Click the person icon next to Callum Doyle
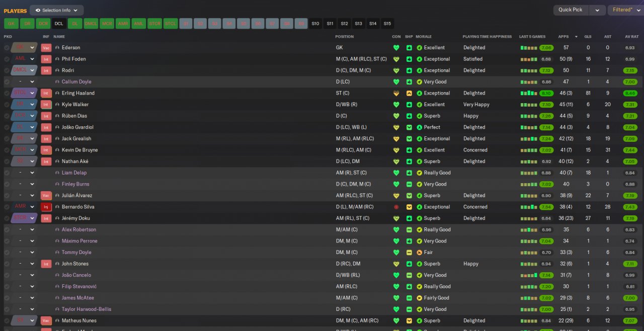This screenshot has width=644, height=331. [x=57, y=82]
